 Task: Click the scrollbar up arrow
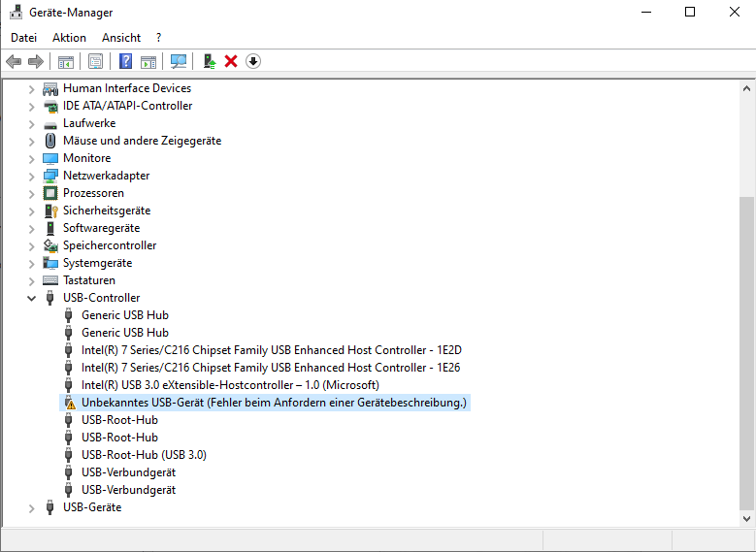746,88
